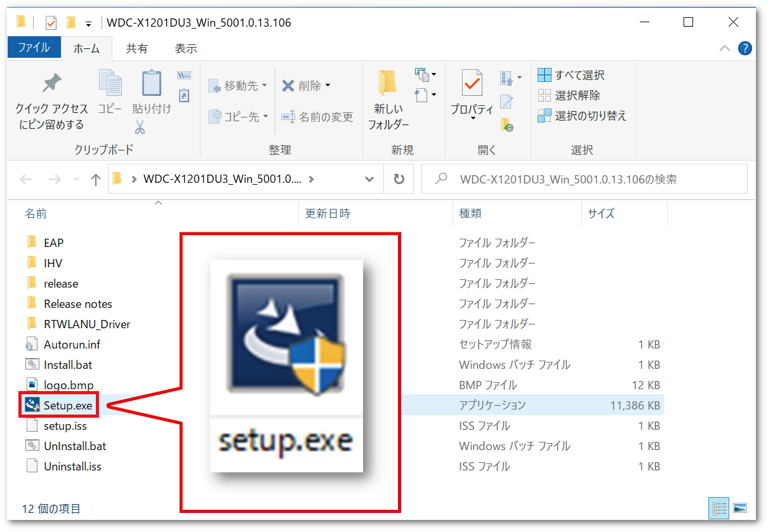The width and height of the screenshot is (768, 532).
Task: Switch to the ホーム (Home) tab
Action: pyautogui.click(x=86, y=48)
